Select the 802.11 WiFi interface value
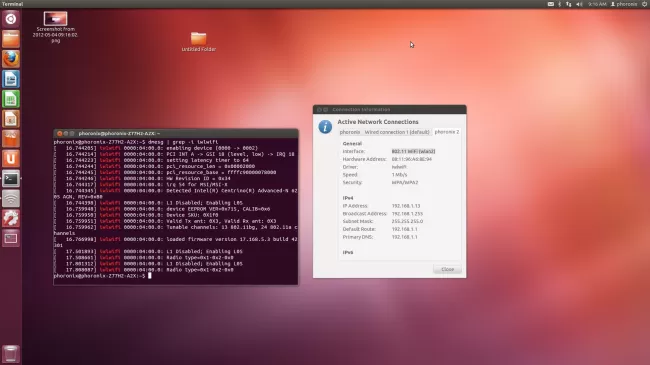This screenshot has width=650, height=365. click(x=413, y=151)
